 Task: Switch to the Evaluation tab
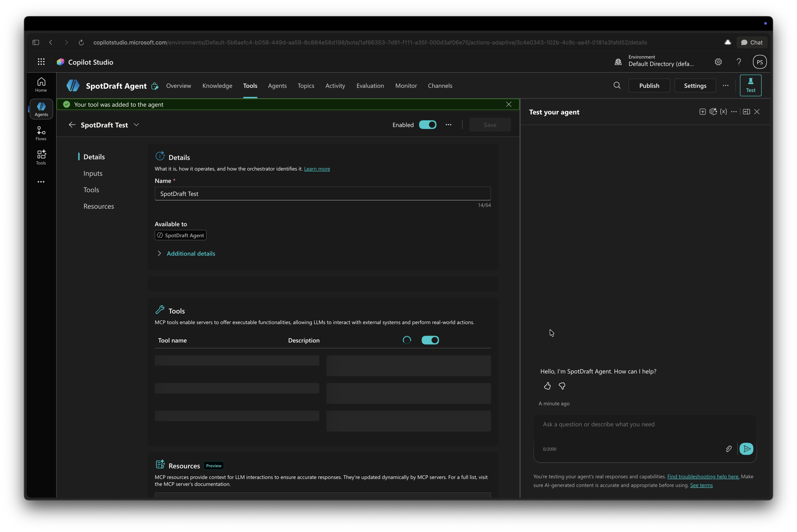(370, 86)
